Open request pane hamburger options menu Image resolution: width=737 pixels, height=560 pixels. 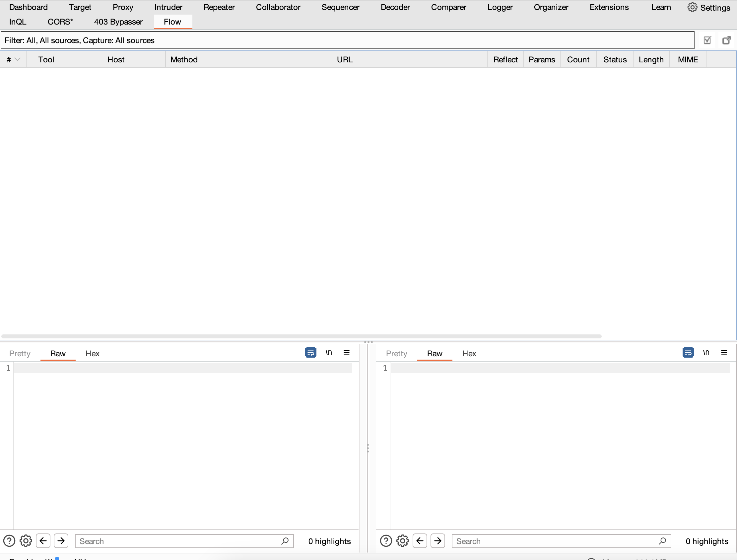pyautogui.click(x=347, y=353)
